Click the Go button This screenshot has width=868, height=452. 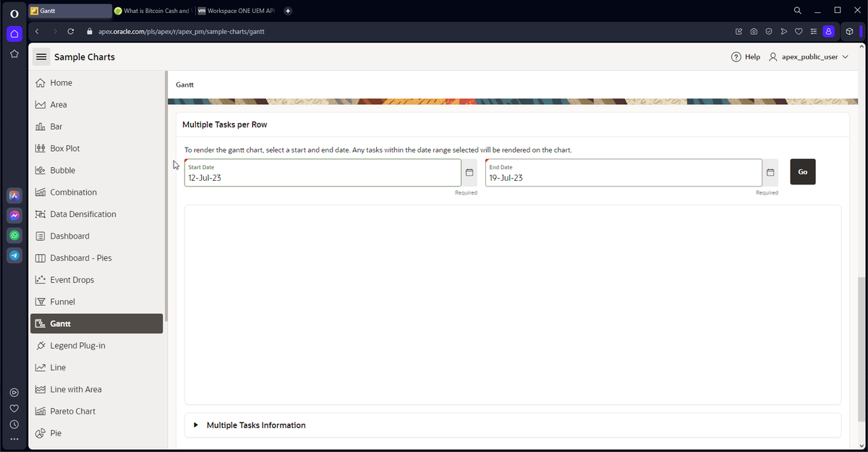coord(803,172)
